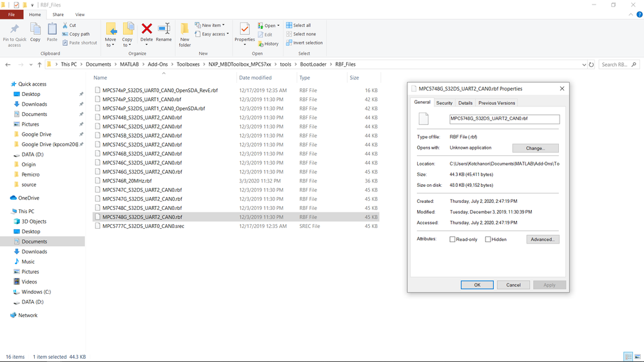Open recent locations dropdown arrow

coord(31,64)
